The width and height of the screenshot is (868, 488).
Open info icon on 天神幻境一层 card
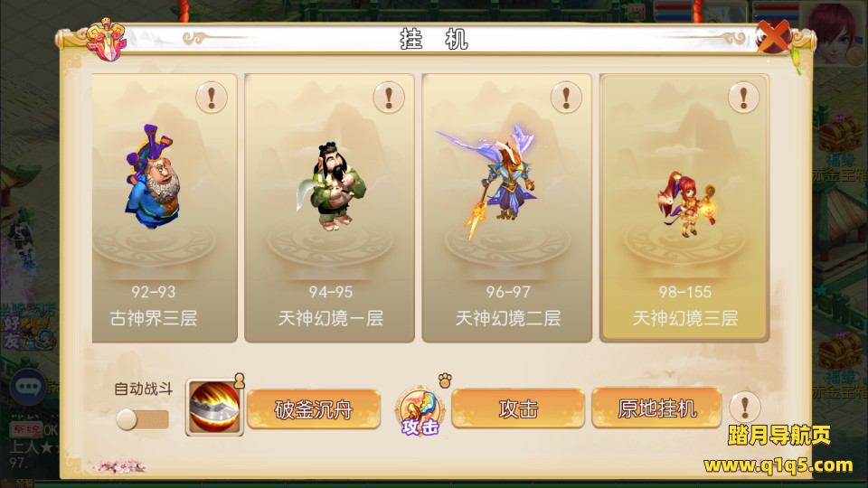(389, 98)
